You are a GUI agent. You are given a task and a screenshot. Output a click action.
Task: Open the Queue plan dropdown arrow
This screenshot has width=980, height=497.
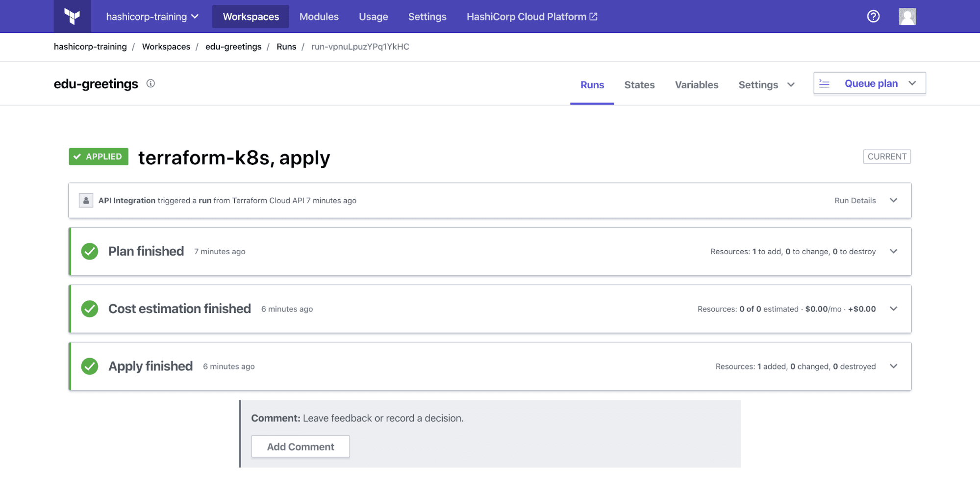coord(912,83)
